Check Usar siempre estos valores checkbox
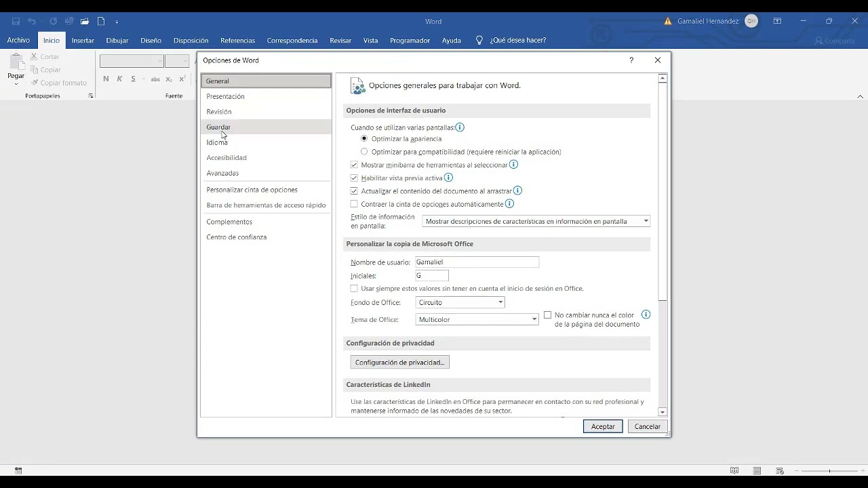 click(x=354, y=289)
